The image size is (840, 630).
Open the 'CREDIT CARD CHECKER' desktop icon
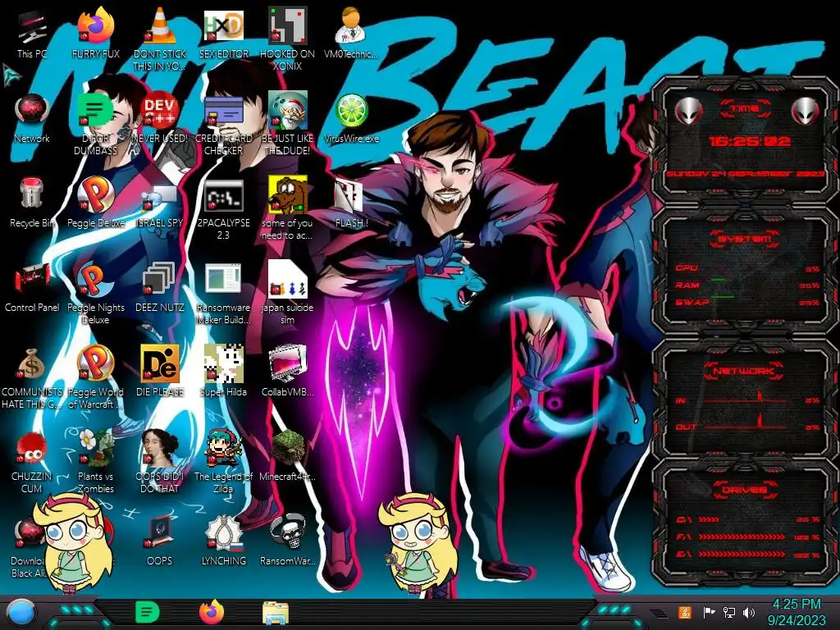click(223, 125)
